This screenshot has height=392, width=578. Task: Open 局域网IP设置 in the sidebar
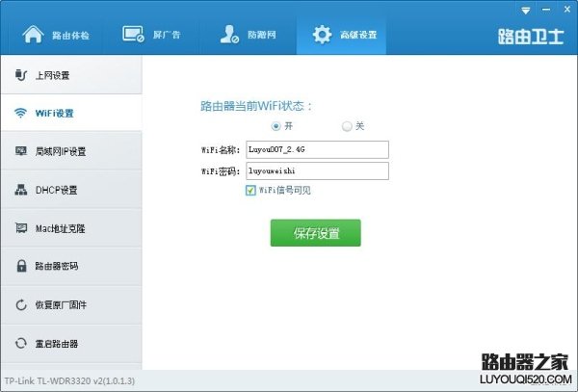click(71, 151)
